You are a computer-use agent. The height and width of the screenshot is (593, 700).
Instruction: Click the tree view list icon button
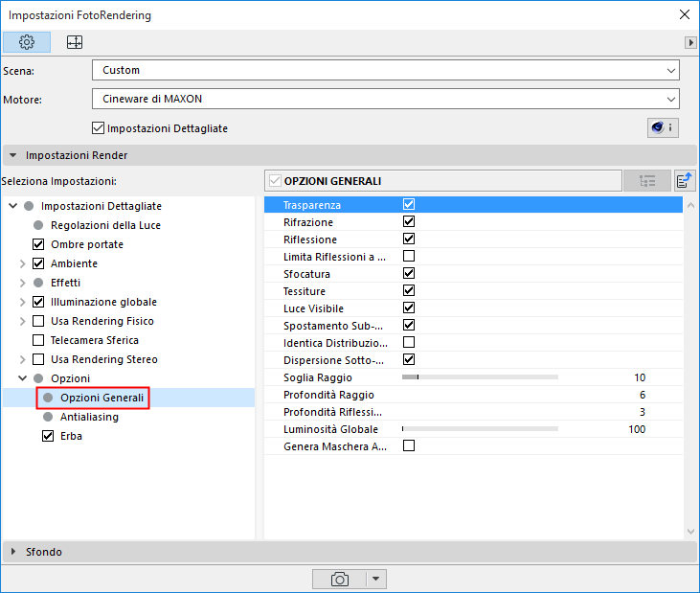tap(647, 181)
